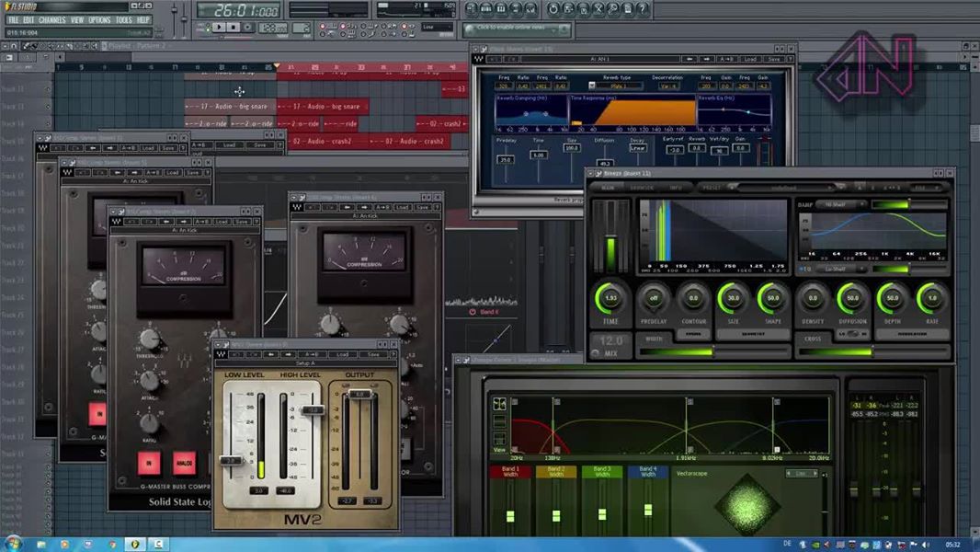Click the CROSS slider in Breeze
The height and width of the screenshot is (552, 980).
point(872,352)
